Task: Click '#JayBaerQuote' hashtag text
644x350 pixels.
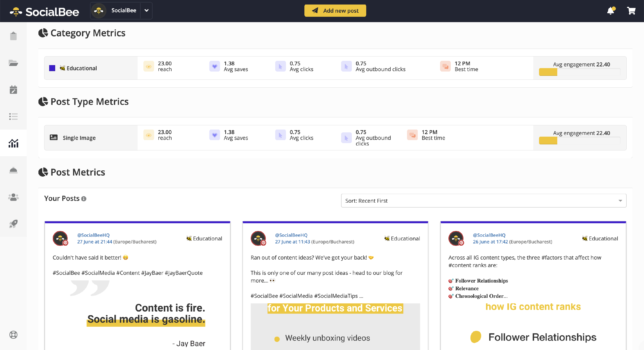Action: click(x=184, y=273)
